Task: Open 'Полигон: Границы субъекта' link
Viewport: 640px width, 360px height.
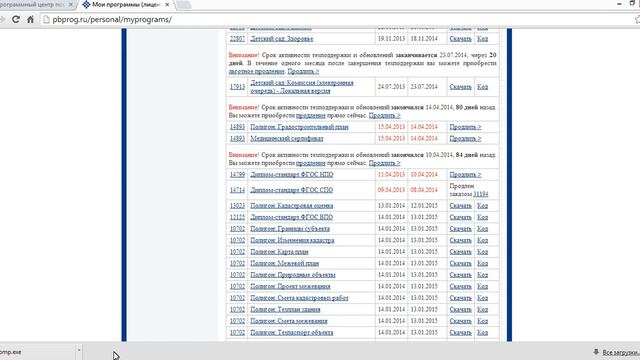Action: coord(290,229)
